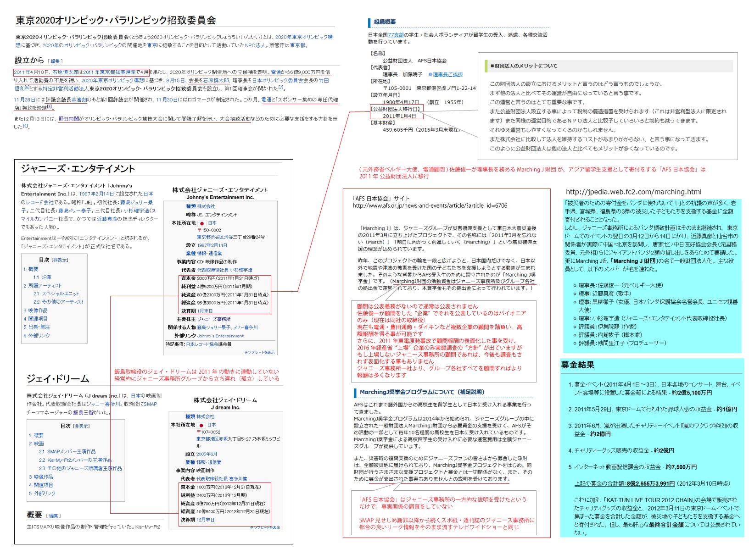Jump to 2.3 その他のジャニーズ所属者主演作品
749x560 pixels.
pos(80,468)
